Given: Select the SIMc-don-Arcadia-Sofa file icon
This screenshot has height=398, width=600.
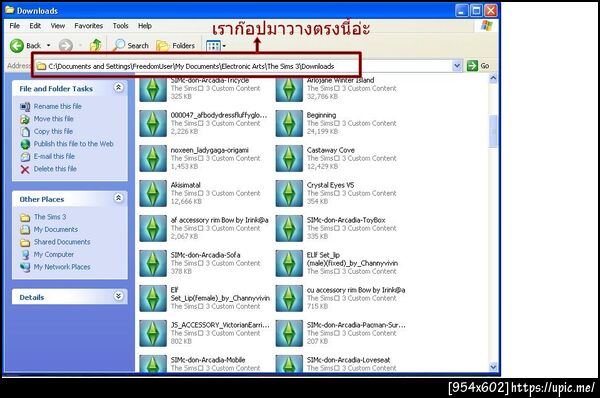Looking at the screenshot, I should [x=153, y=263].
